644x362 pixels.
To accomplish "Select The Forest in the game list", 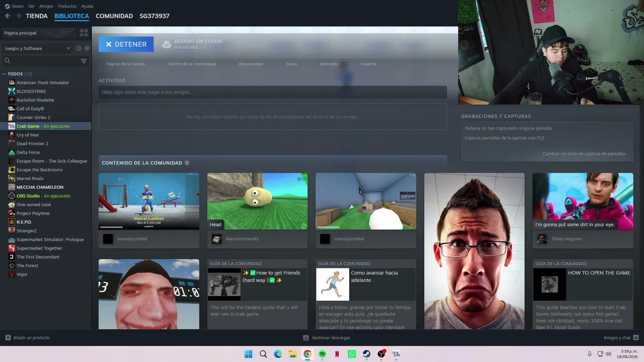I will (27, 265).
